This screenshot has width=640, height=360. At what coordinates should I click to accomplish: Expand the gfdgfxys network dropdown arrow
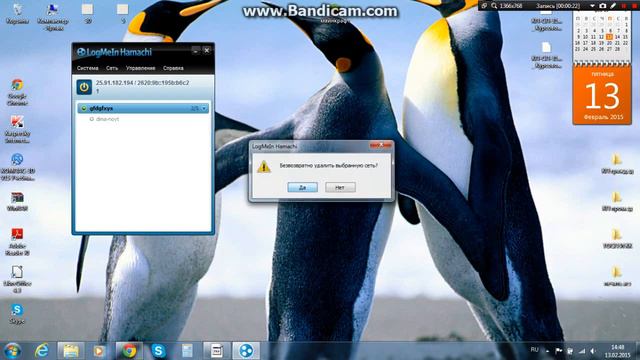point(204,109)
